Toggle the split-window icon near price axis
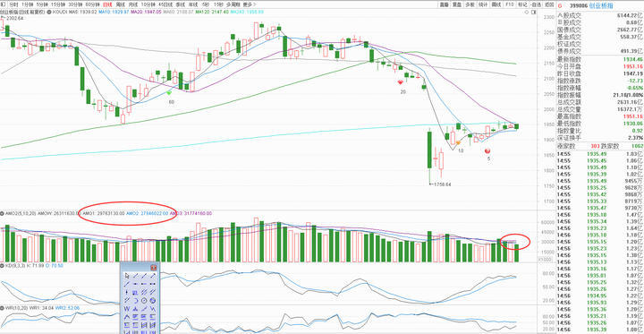644x334 pixels. (533, 13)
